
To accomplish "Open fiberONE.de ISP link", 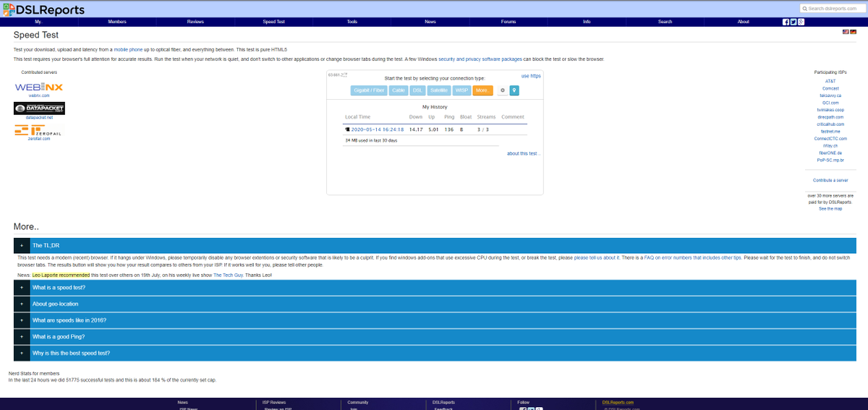I will (x=830, y=153).
